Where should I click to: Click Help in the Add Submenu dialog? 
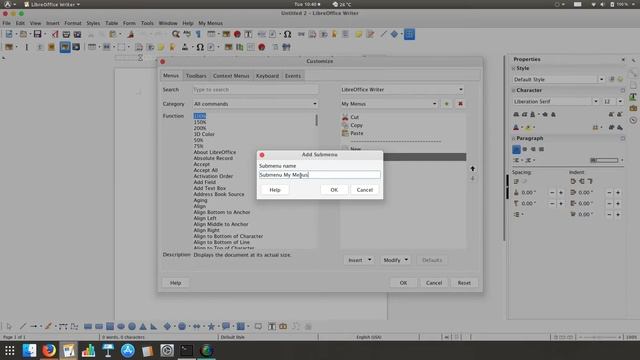click(x=275, y=190)
